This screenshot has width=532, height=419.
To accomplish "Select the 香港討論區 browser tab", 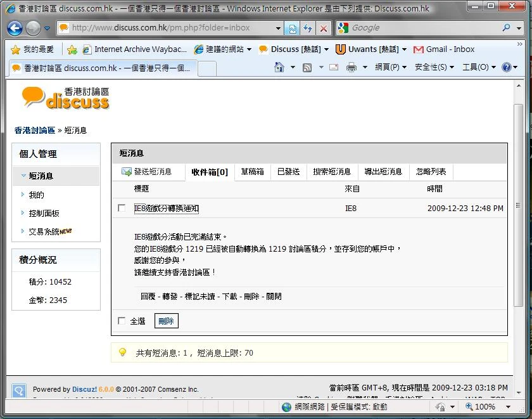I will point(102,68).
